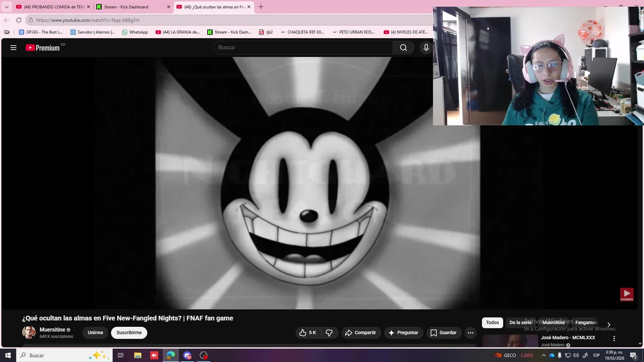Image resolution: width=644 pixels, height=362 pixels.
Task: Open network settings tray icon
Action: (568, 355)
